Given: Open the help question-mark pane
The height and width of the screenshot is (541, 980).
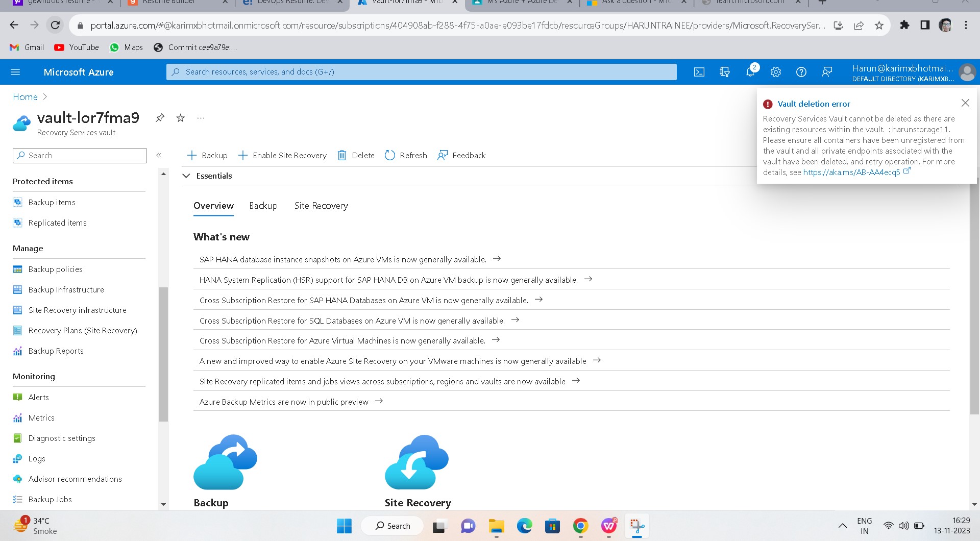Looking at the screenshot, I should click(800, 72).
